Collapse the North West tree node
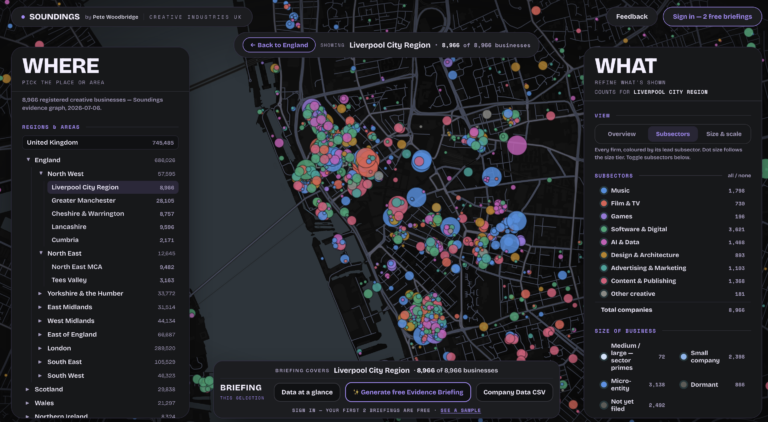This screenshot has width=768, height=422. pos(41,174)
